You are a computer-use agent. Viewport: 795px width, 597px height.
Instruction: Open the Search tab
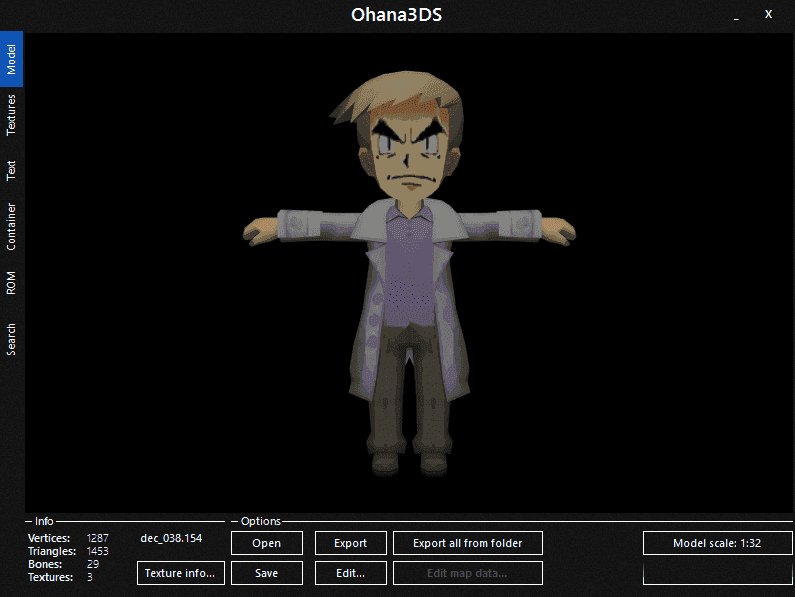[x=11, y=339]
